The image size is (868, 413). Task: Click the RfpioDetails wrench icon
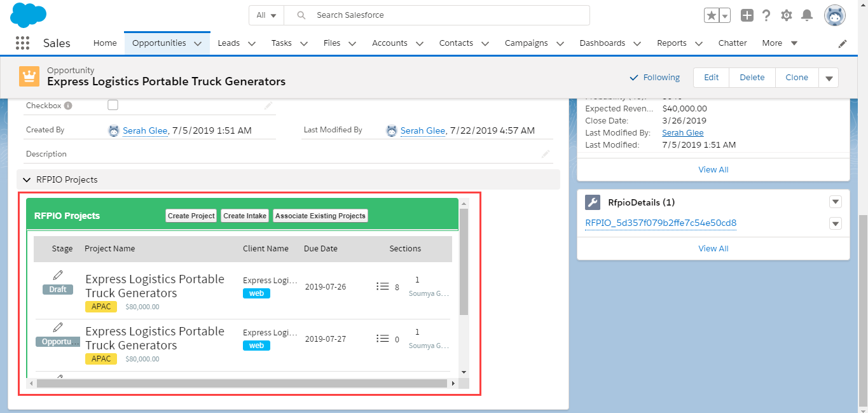coord(592,202)
